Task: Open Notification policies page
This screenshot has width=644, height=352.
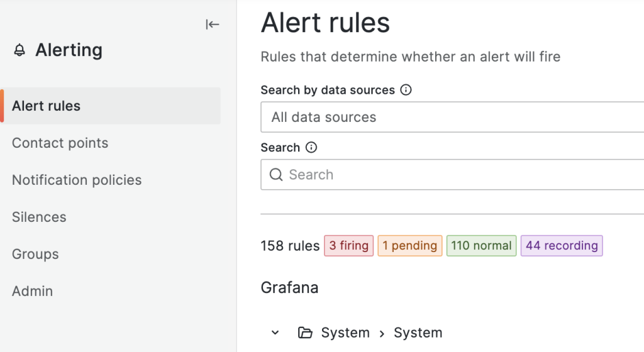Action: click(x=77, y=180)
